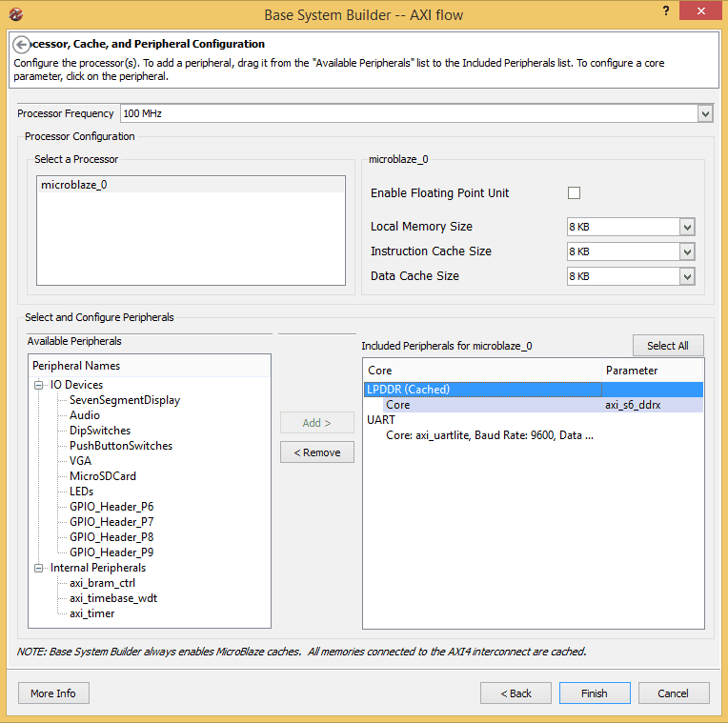Click the help question mark icon
The width and height of the screenshot is (728, 723).
click(663, 11)
